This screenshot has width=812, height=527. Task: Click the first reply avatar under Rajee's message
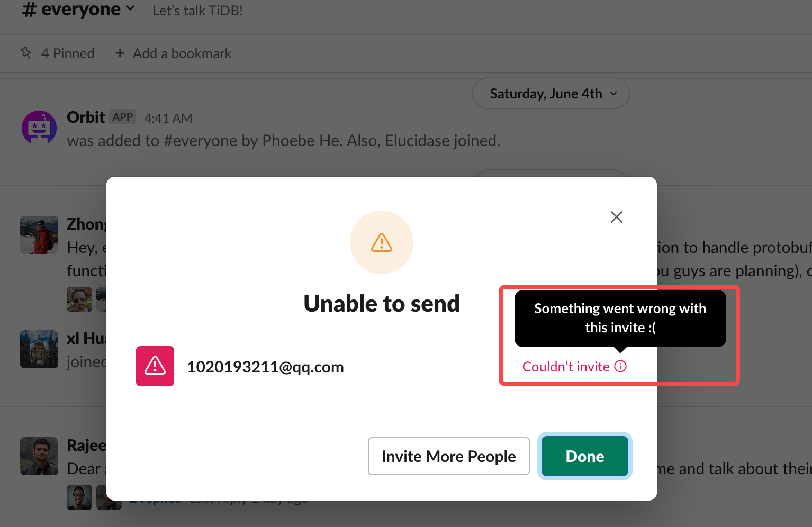[x=79, y=497]
